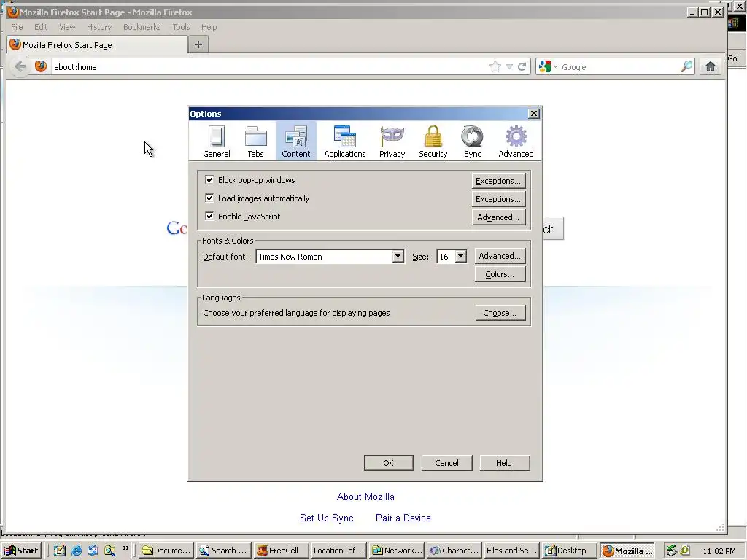Click the Firefox site identity icon
747x560 pixels.
tap(41, 66)
